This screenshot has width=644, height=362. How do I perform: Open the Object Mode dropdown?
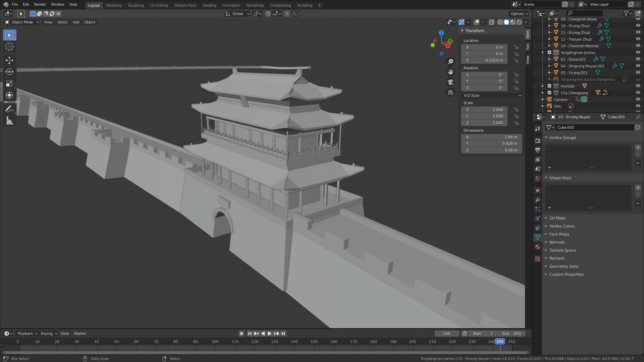point(21,22)
